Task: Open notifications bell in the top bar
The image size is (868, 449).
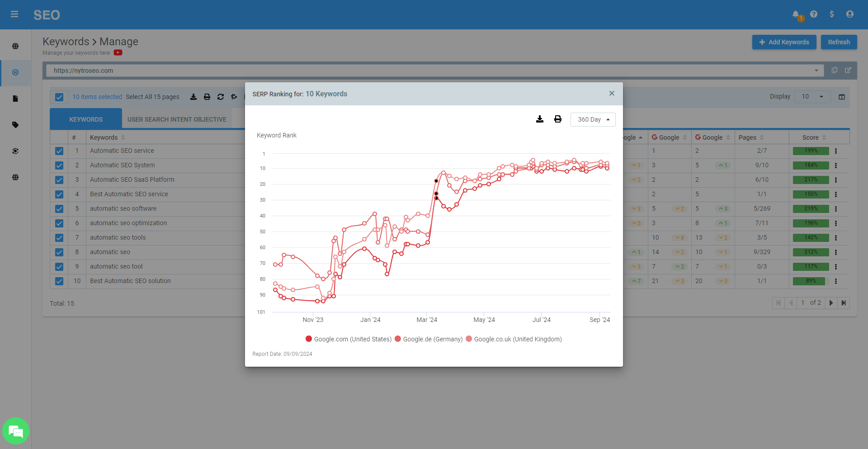Action: tap(796, 14)
